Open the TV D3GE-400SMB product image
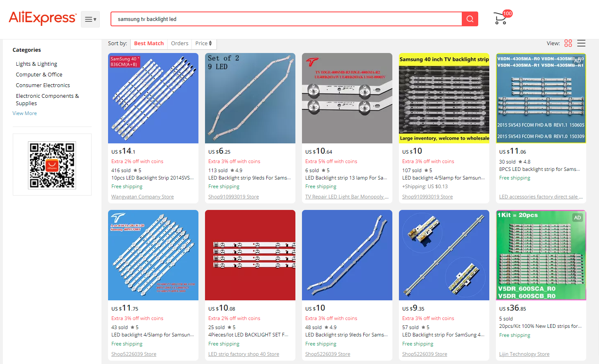 point(347,98)
